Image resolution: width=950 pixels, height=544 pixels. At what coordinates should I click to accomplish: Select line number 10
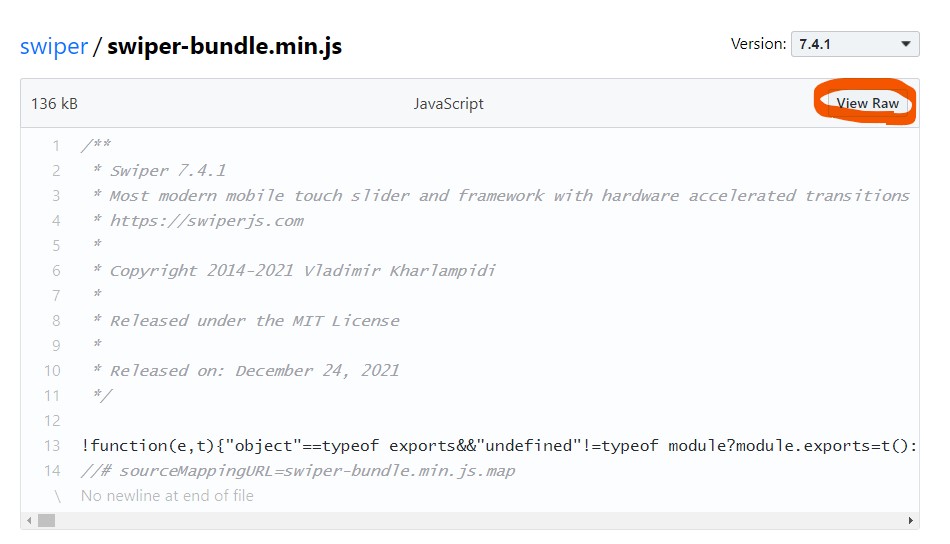click(52, 371)
